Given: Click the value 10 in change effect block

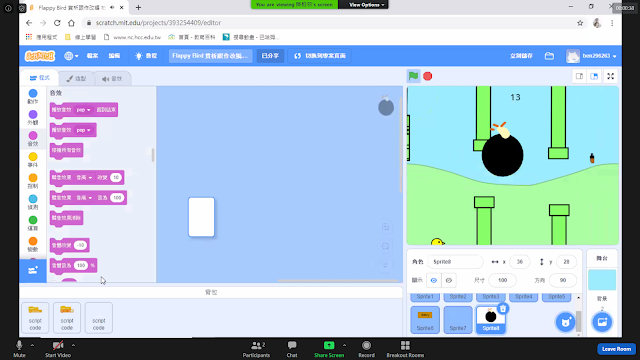Looking at the screenshot, I should click(116, 178).
